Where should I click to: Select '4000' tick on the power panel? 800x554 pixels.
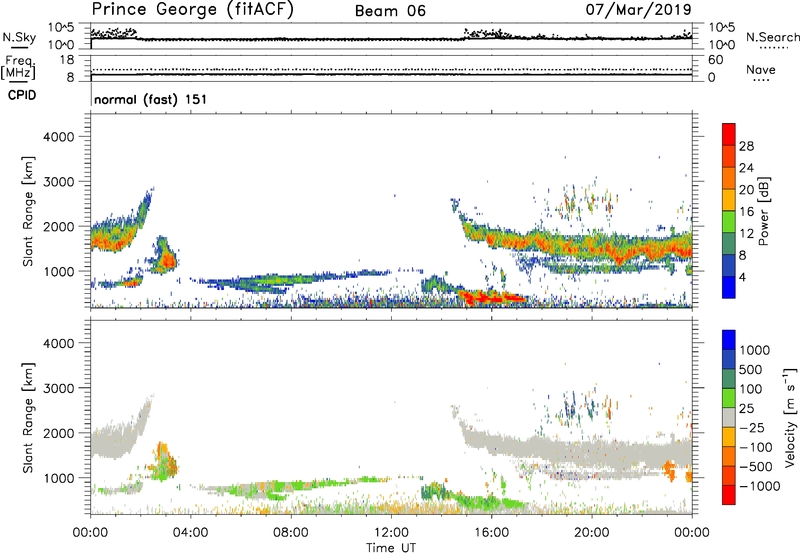[58, 137]
